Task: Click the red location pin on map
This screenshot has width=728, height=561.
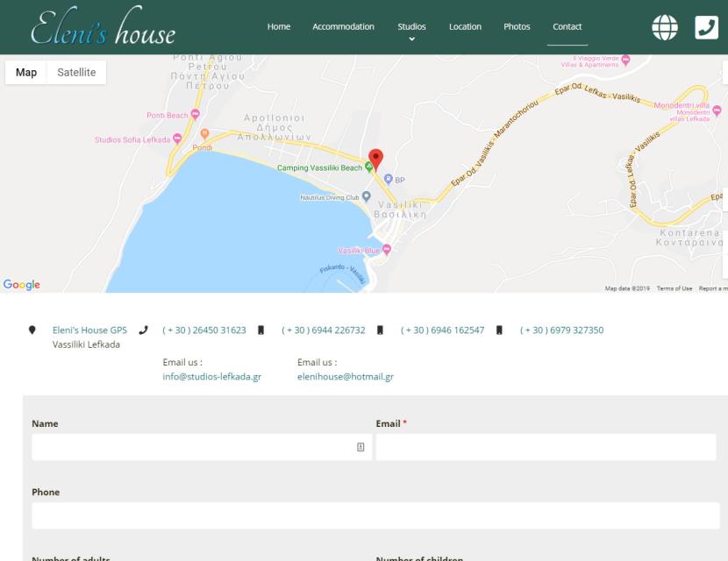Action: [x=375, y=160]
